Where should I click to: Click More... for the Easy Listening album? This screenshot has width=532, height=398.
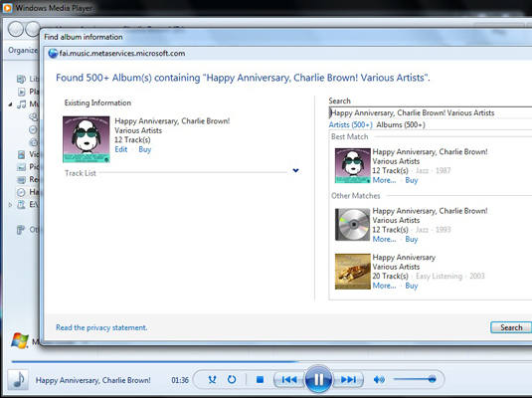pyautogui.click(x=384, y=286)
